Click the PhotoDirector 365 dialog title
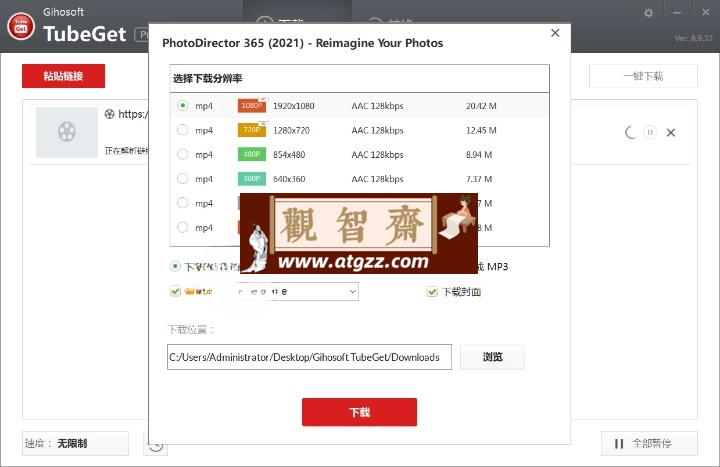 tap(303, 43)
